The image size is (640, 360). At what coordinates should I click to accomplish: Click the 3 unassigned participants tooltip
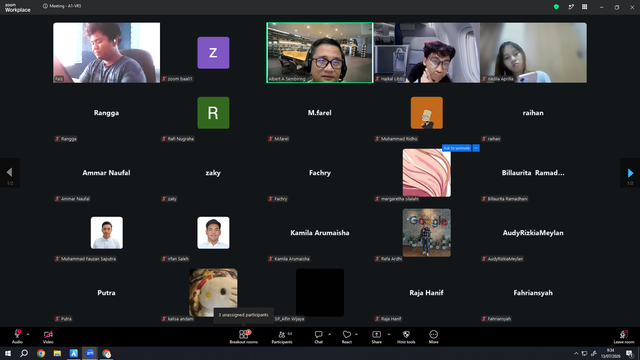[x=244, y=315]
